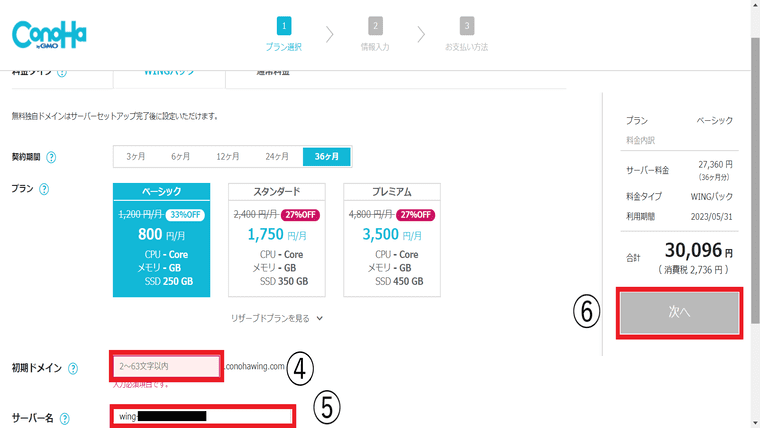Open help icon next to プラン label

click(44, 189)
